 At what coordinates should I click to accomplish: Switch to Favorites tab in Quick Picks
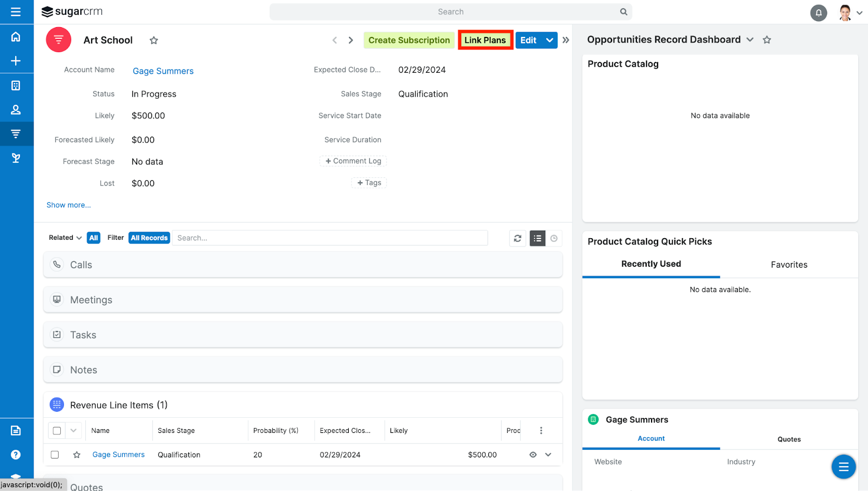[x=789, y=264]
